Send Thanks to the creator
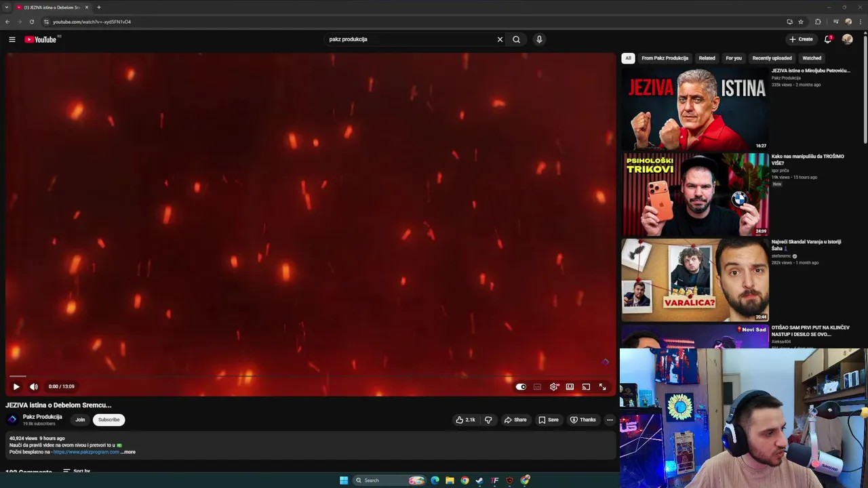 (x=583, y=420)
